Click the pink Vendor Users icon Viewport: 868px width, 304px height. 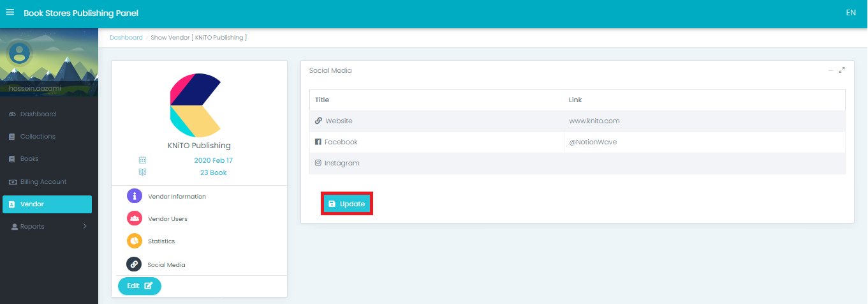coord(134,218)
